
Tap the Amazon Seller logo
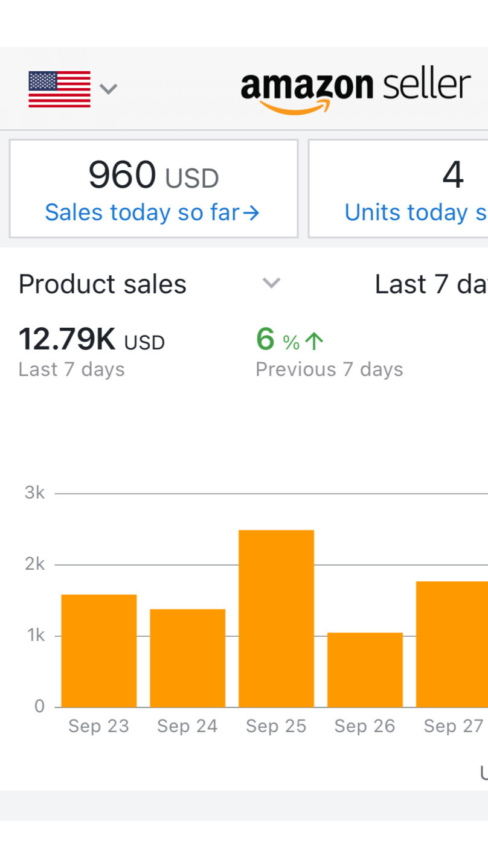(355, 91)
